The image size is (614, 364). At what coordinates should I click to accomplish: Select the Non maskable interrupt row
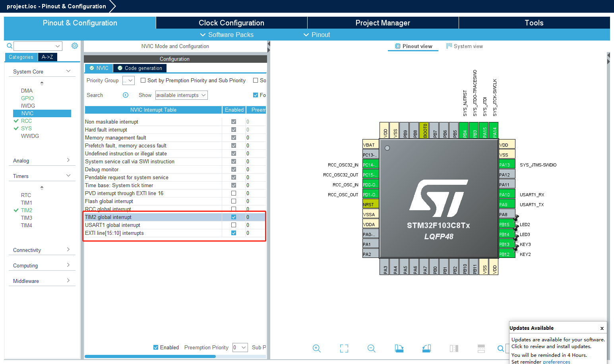tap(175, 122)
